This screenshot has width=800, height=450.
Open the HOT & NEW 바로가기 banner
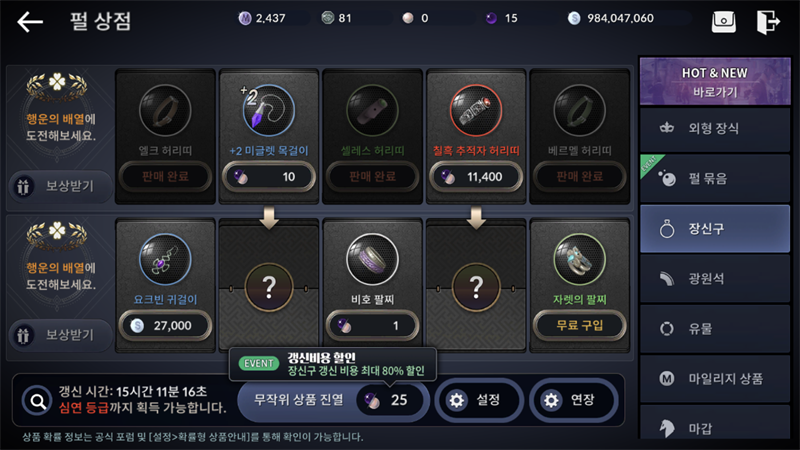pos(715,82)
